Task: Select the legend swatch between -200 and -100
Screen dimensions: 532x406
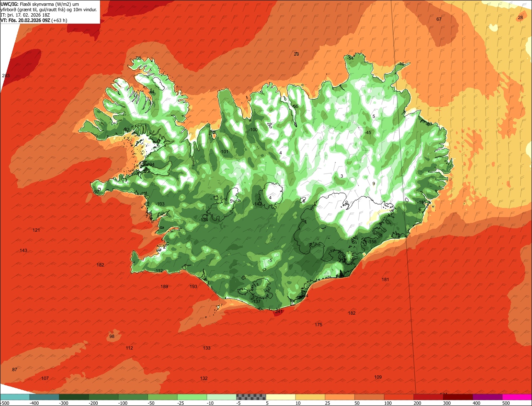Action: [x=103, y=397]
